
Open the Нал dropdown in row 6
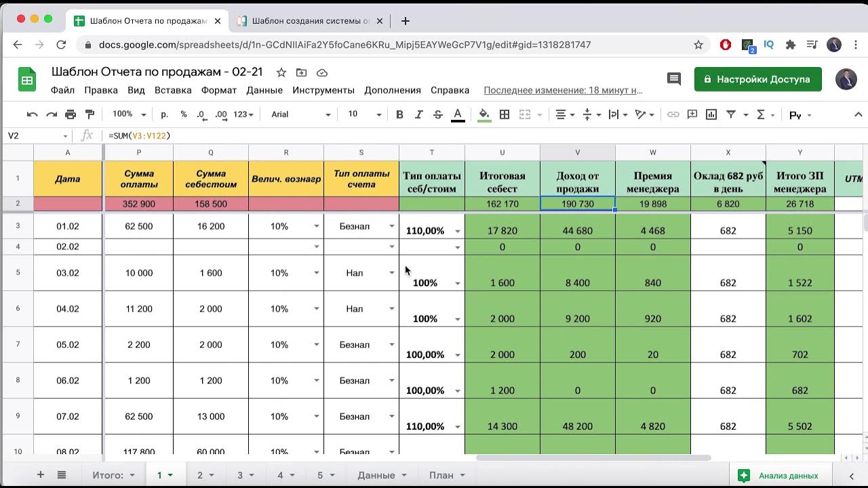click(391, 309)
